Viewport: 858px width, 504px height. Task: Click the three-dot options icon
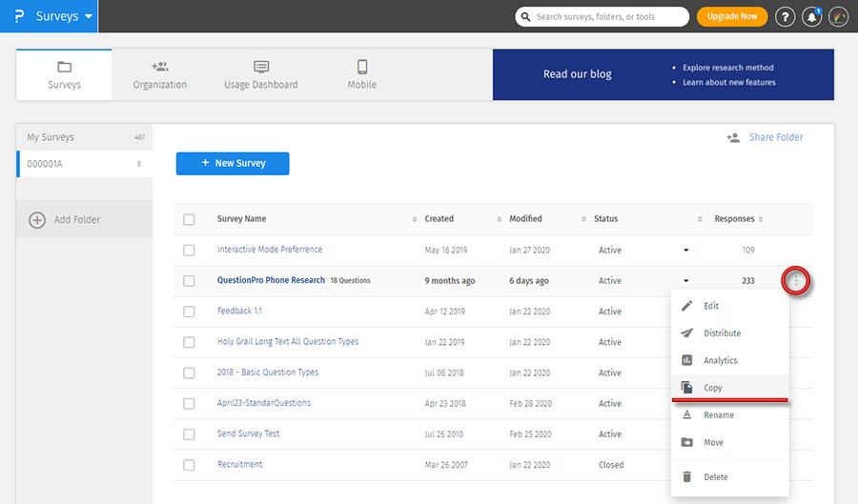[x=796, y=281]
